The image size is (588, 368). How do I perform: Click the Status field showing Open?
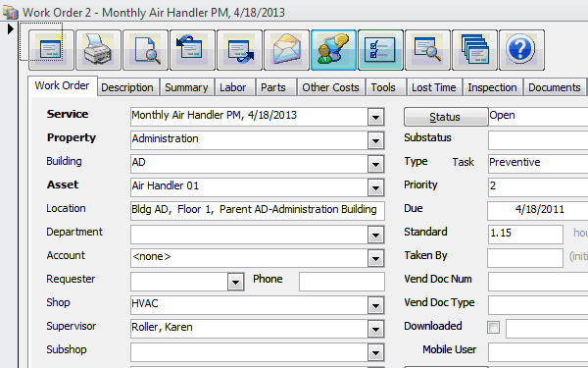[x=538, y=117]
